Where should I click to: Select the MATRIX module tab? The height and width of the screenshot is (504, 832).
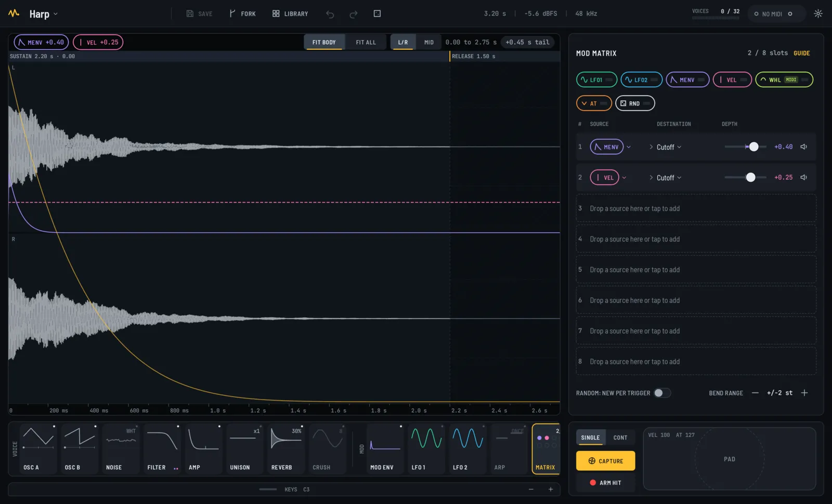click(545, 449)
